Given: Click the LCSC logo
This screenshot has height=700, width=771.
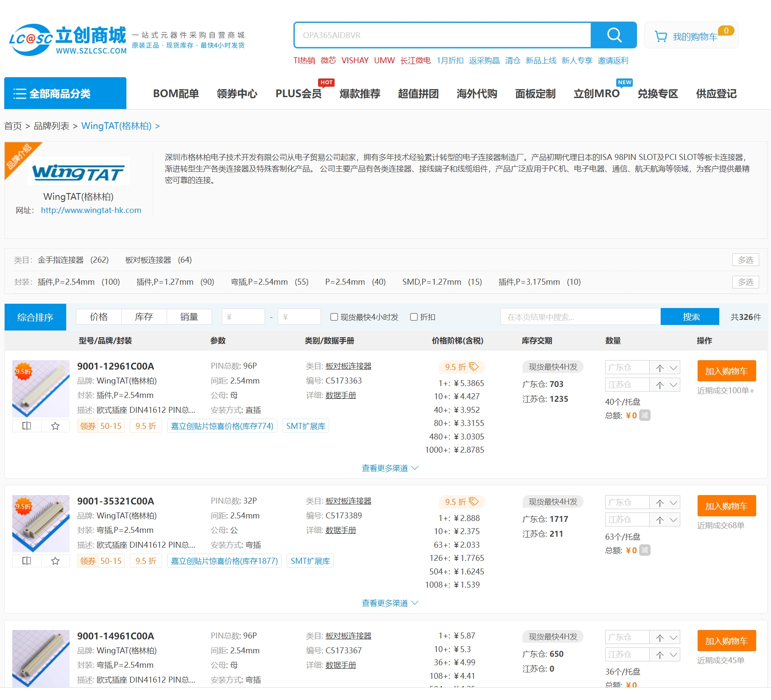Looking at the screenshot, I should [68, 39].
